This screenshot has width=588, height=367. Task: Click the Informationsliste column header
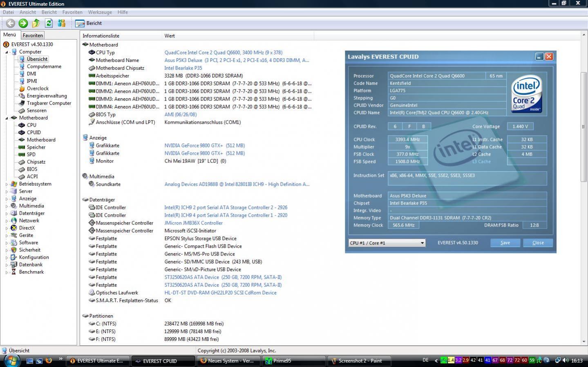[x=121, y=36]
